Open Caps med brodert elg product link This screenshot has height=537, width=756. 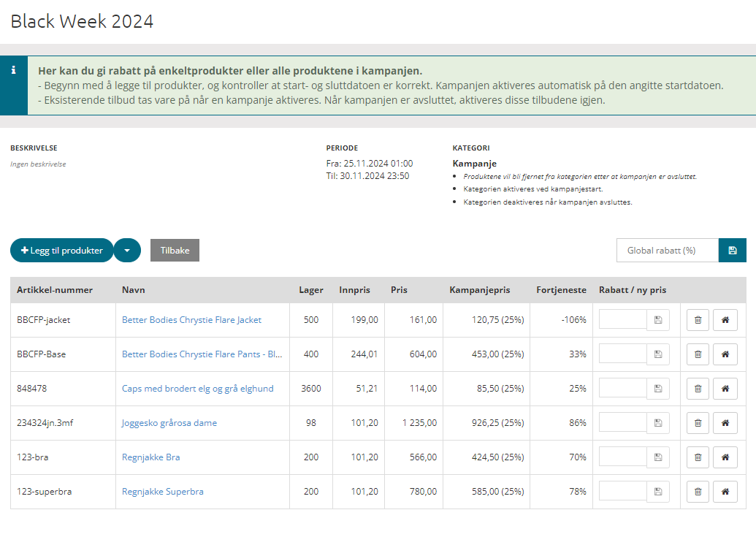(x=197, y=389)
